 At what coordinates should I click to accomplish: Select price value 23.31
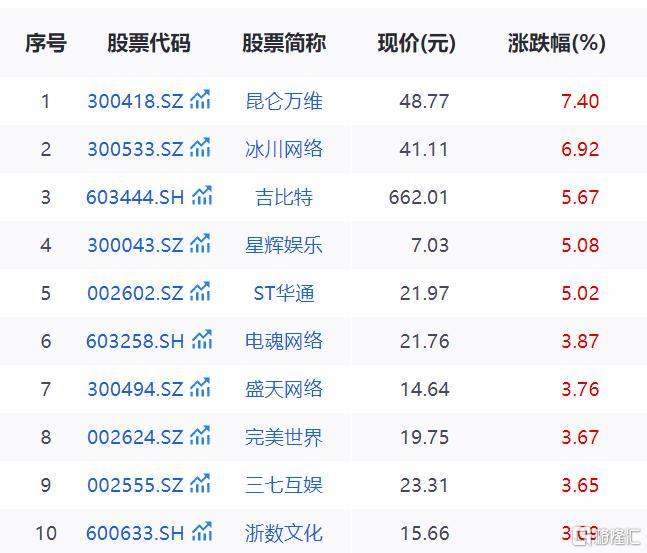click(x=424, y=485)
